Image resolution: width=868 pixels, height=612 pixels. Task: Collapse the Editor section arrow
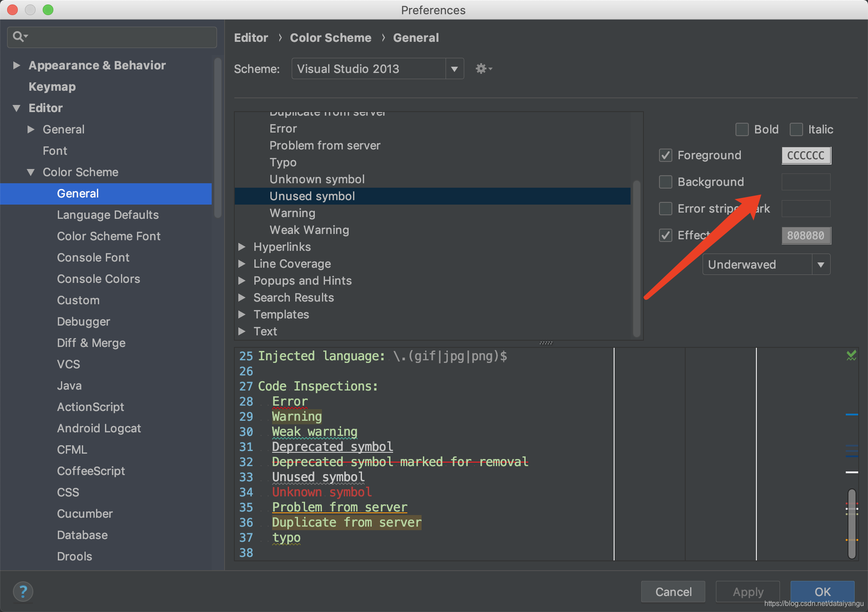click(x=16, y=108)
